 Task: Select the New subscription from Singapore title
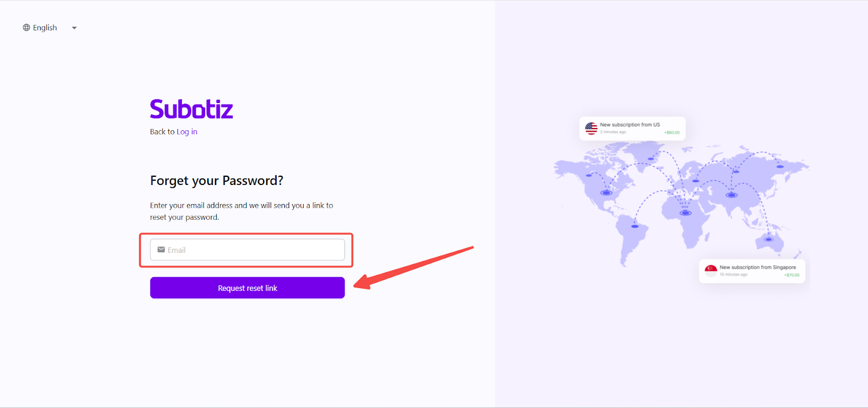(757, 267)
